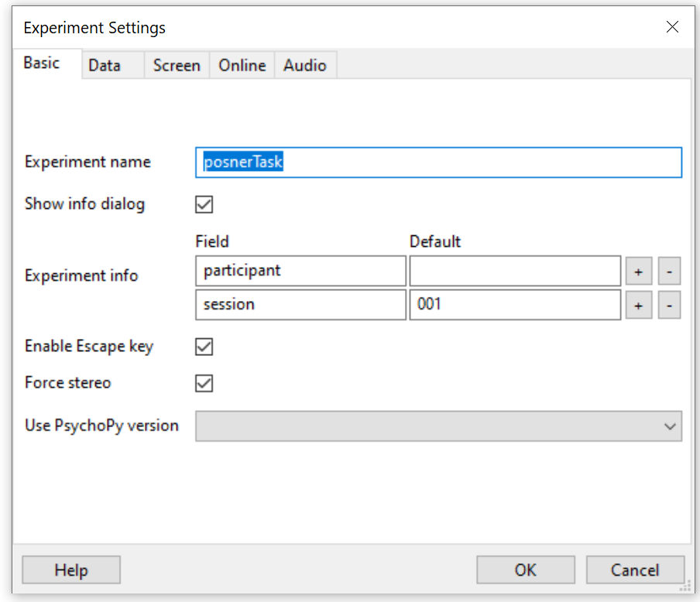
Task: Click the minus button beside participant row
Action: 669,272
